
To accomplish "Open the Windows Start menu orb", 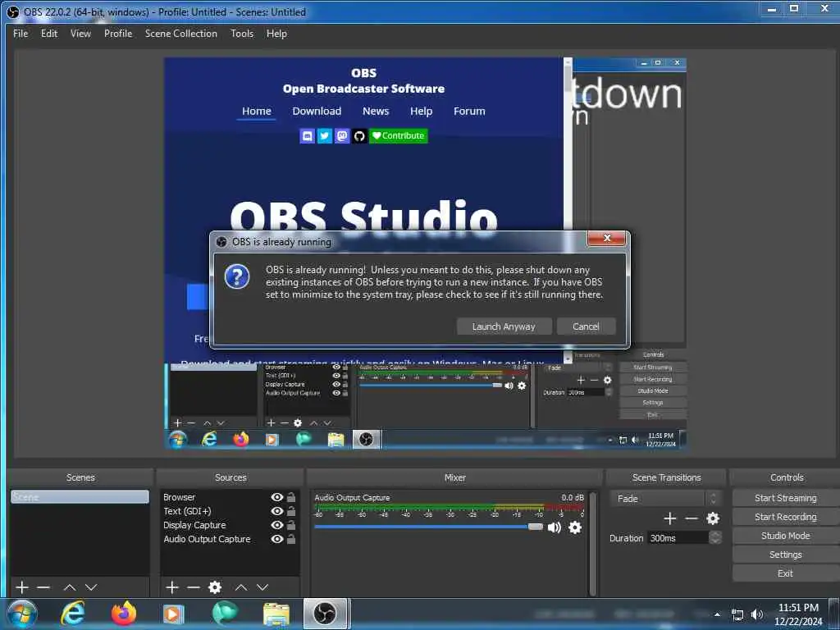I will coord(22,614).
